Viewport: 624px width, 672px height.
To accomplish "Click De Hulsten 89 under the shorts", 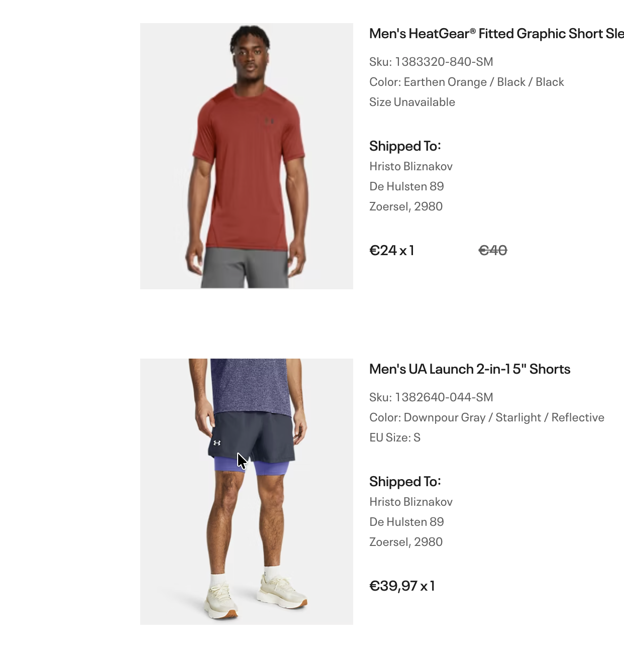I will (x=406, y=522).
